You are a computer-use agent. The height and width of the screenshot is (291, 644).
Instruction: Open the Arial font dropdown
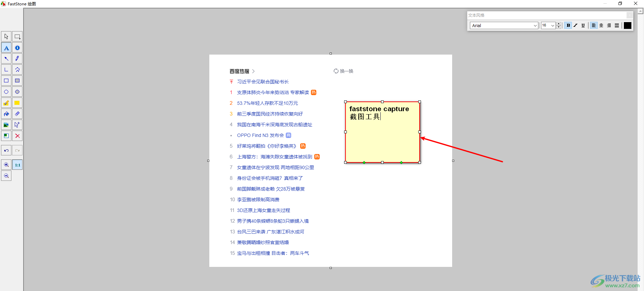click(x=535, y=25)
